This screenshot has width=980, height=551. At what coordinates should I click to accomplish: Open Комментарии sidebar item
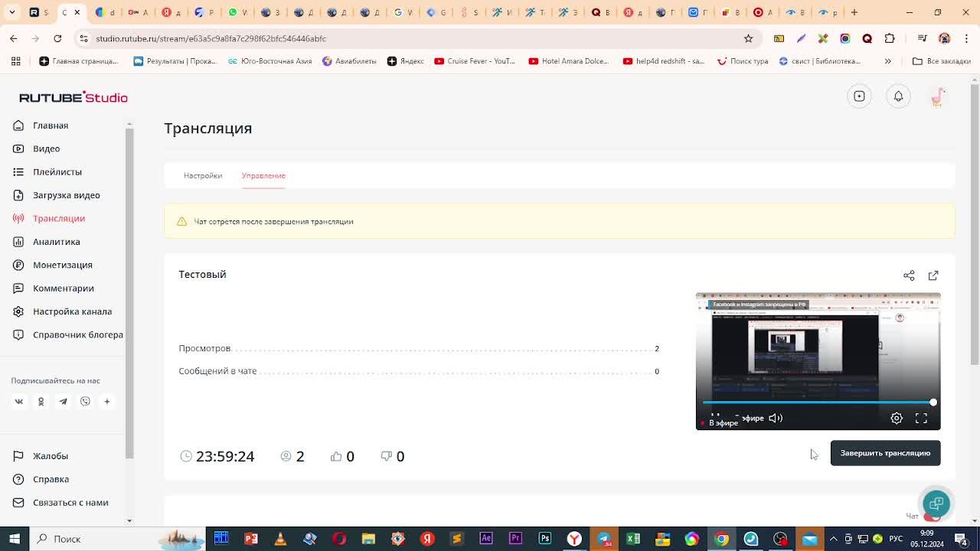coord(53,289)
